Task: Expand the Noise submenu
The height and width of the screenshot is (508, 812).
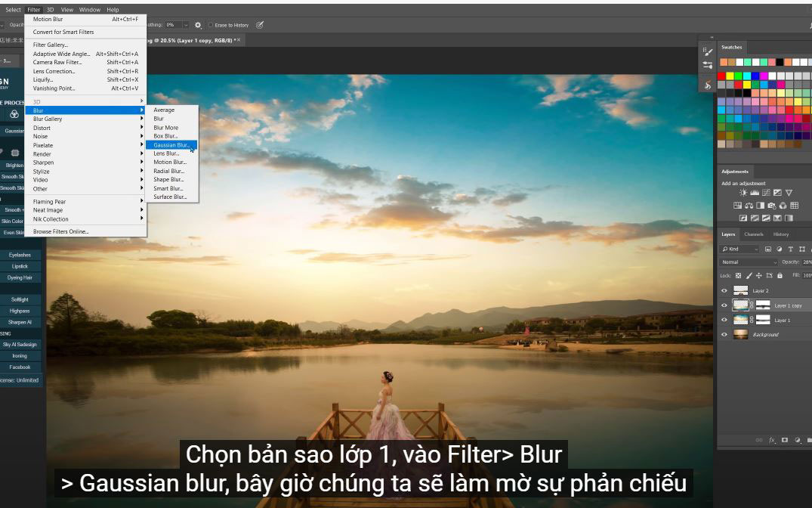Action: (86, 136)
